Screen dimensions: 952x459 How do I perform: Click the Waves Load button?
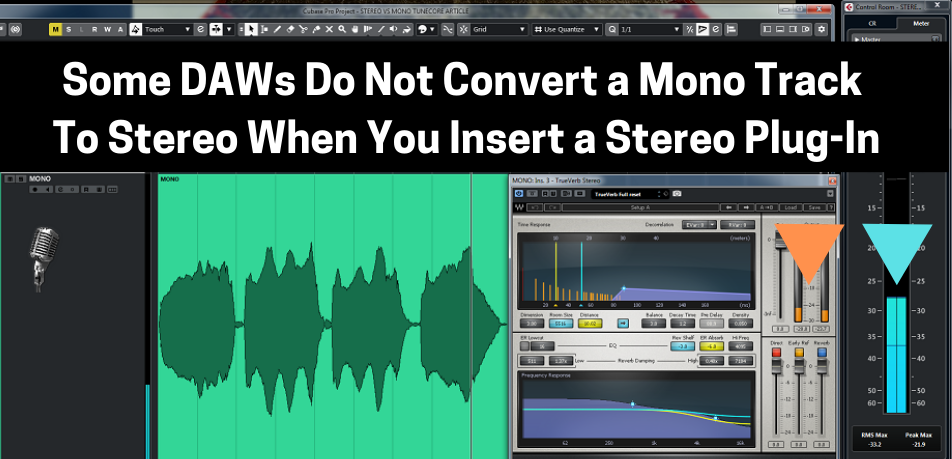[790, 207]
